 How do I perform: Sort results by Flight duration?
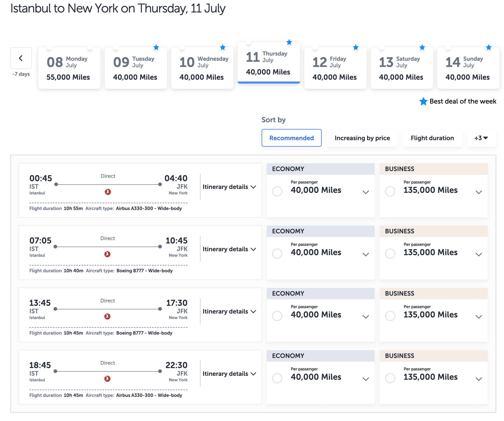432,138
